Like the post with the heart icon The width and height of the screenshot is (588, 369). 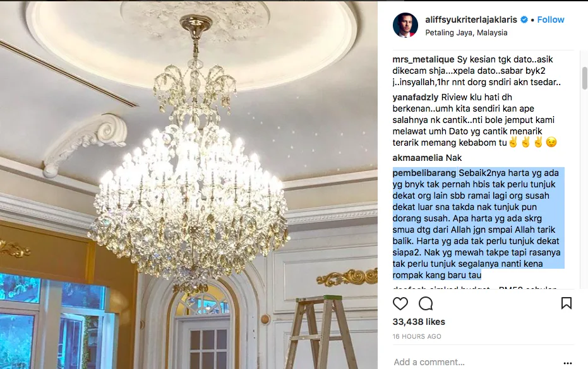click(400, 303)
